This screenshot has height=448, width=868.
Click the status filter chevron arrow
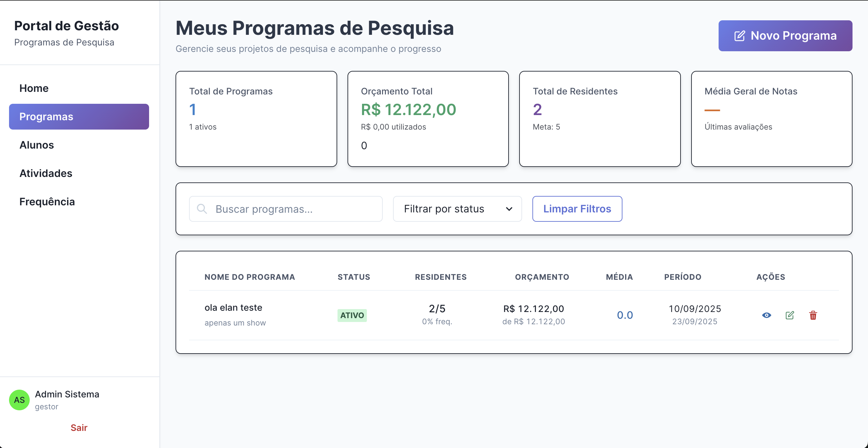(509, 209)
